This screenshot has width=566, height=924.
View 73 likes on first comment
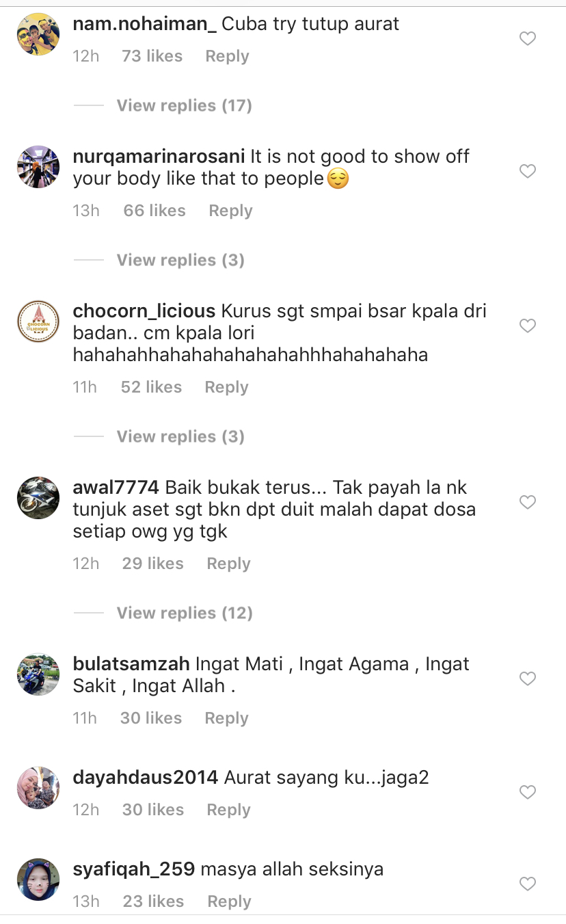tap(152, 56)
